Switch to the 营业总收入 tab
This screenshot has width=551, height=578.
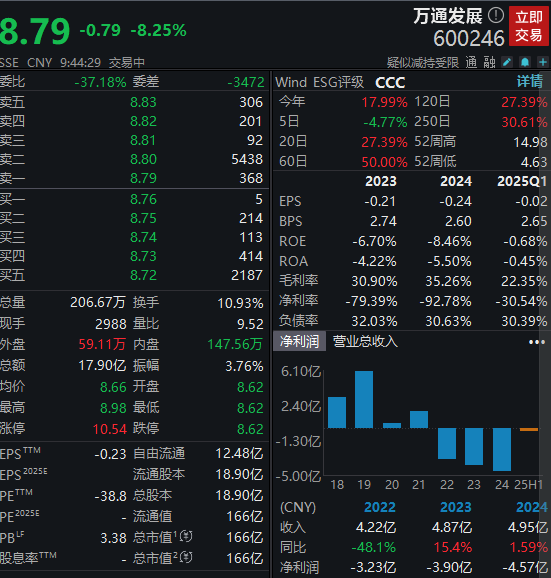pos(365,341)
